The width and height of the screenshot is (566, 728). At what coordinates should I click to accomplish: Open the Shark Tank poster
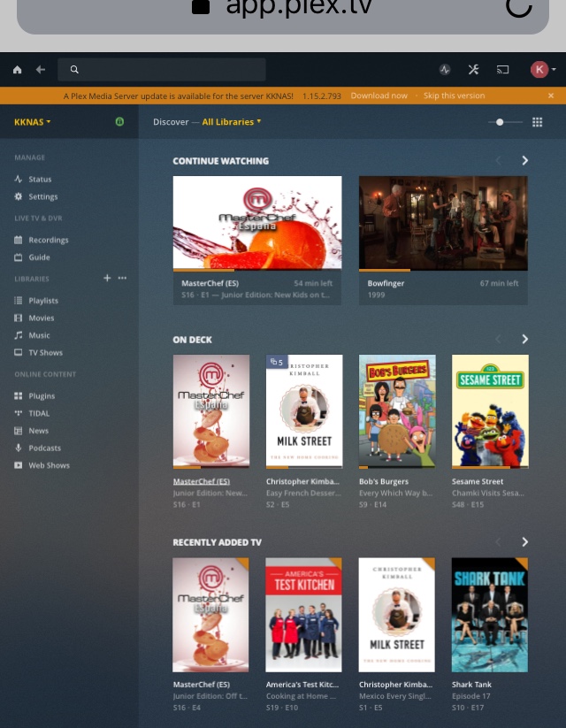[490, 615]
